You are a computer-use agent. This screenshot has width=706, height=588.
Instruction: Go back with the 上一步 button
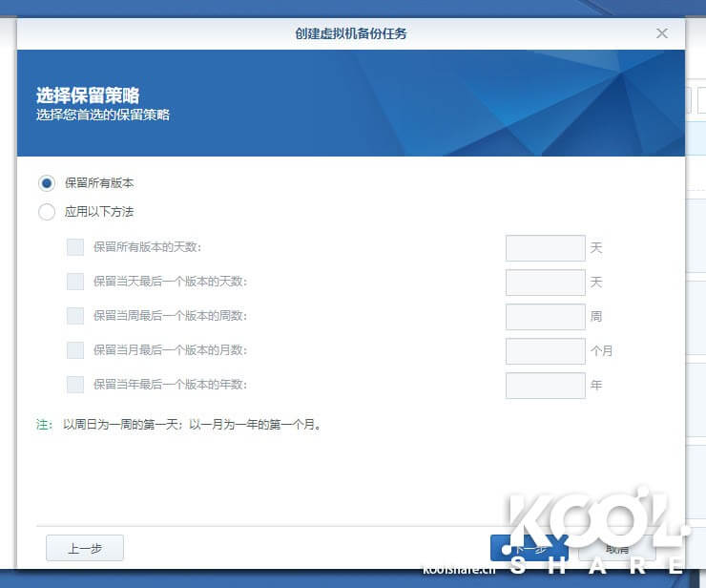[85, 548]
